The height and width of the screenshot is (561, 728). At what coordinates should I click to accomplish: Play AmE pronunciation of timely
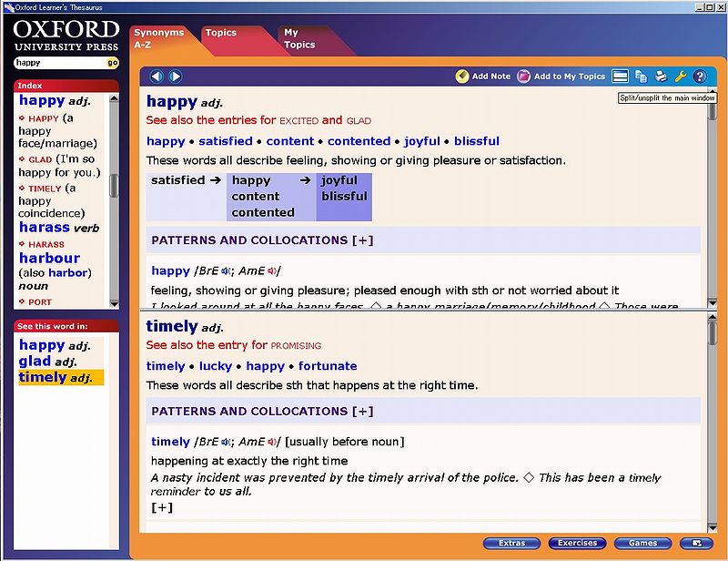click(272, 443)
